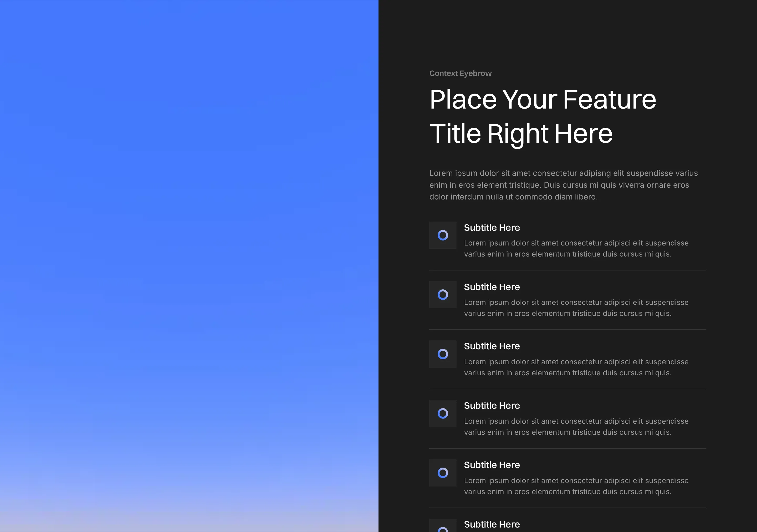The height and width of the screenshot is (532, 757).
Task: Click the Context Eyebrow label
Action: click(460, 74)
